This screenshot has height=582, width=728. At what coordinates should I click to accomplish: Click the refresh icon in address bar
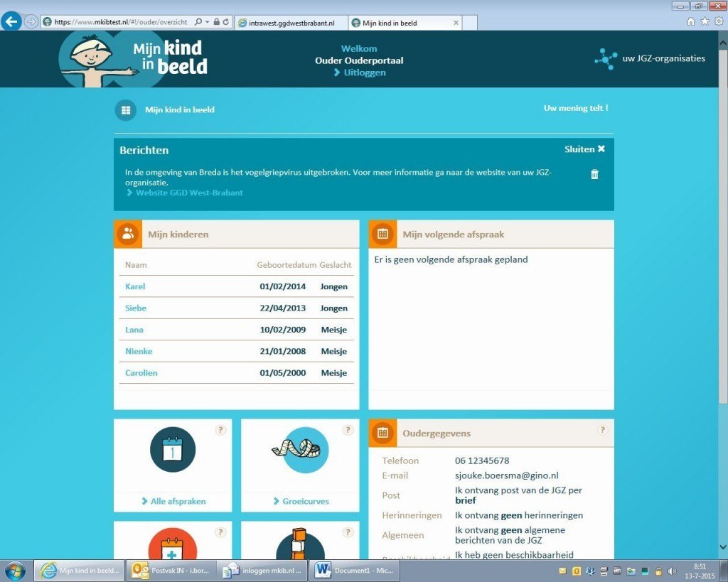(226, 22)
